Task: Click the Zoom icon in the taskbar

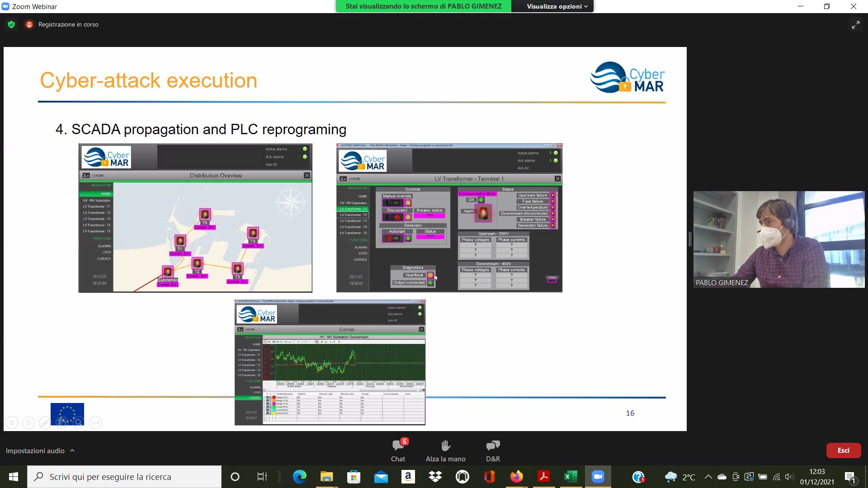Action: pyautogui.click(x=598, y=477)
